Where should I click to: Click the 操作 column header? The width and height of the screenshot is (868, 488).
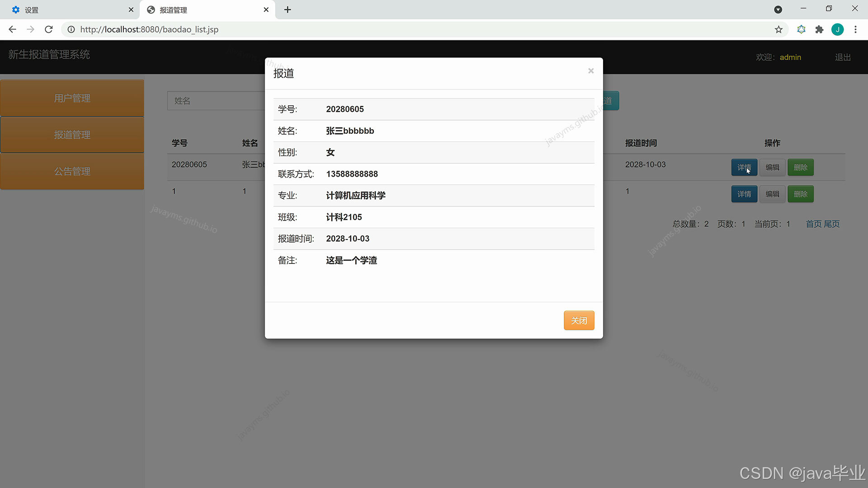[772, 143]
